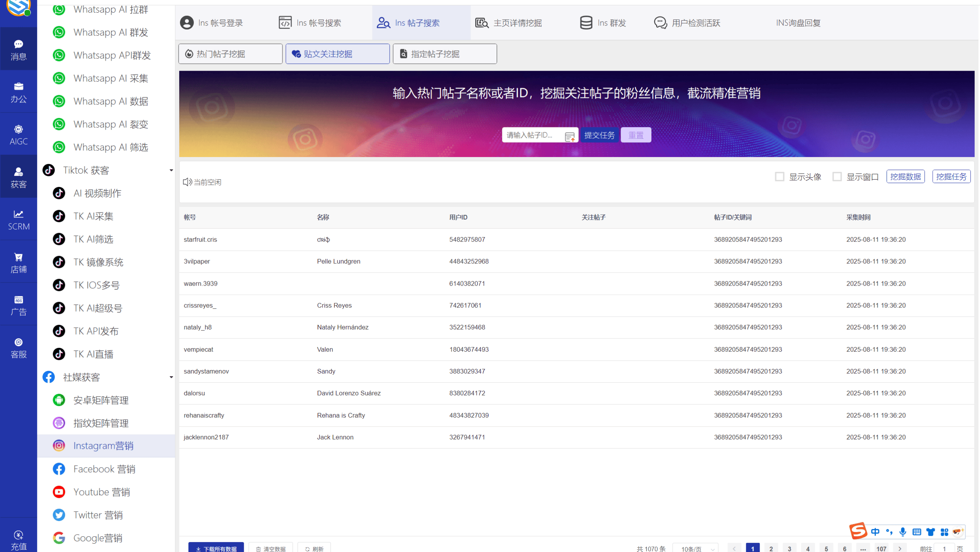Select the Youtube 营销 icon
Screen dimensions: 980x552
(x=59, y=492)
